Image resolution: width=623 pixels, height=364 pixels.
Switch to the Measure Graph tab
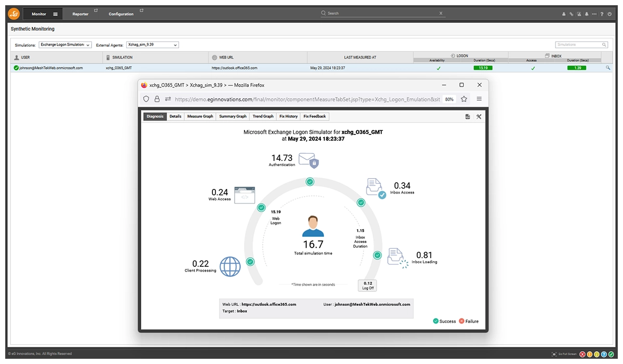200,116
